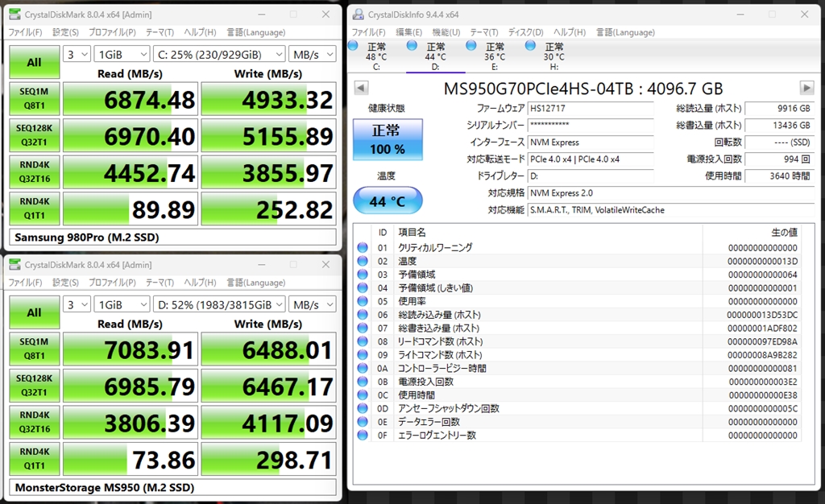The height and width of the screenshot is (504, 825).
Task: Click the blue status orb for 予備領域 row 03
Action: click(363, 275)
